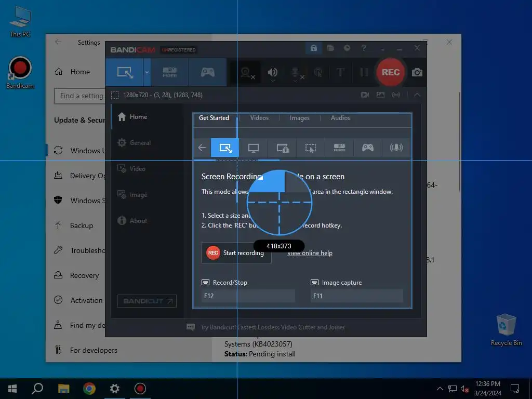Switch to the Images tab
The width and height of the screenshot is (532, 399).
tap(300, 118)
